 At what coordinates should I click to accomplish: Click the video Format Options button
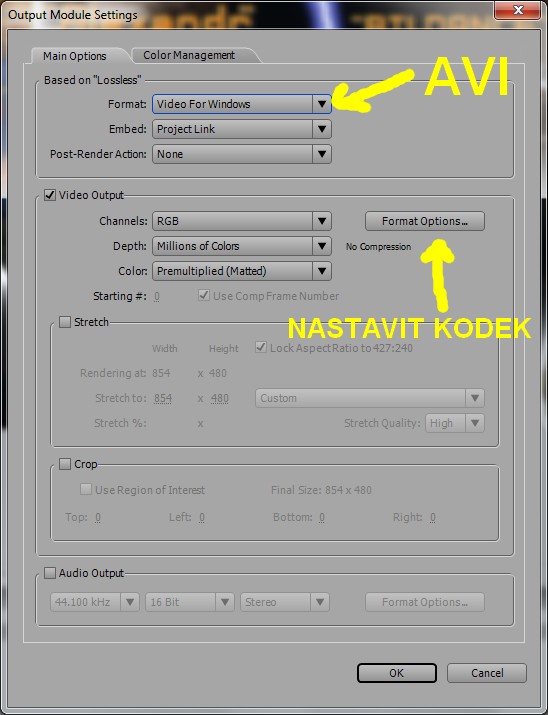[x=424, y=221]
